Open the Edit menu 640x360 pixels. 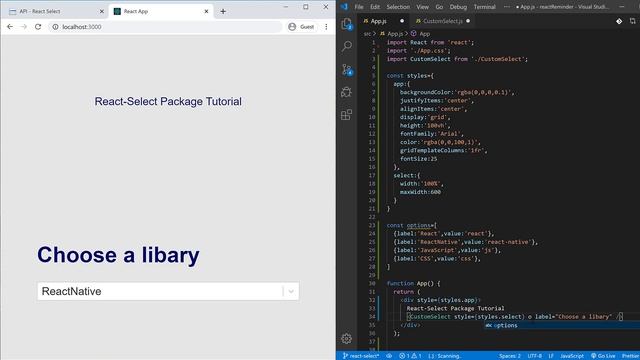pos(375,7)
